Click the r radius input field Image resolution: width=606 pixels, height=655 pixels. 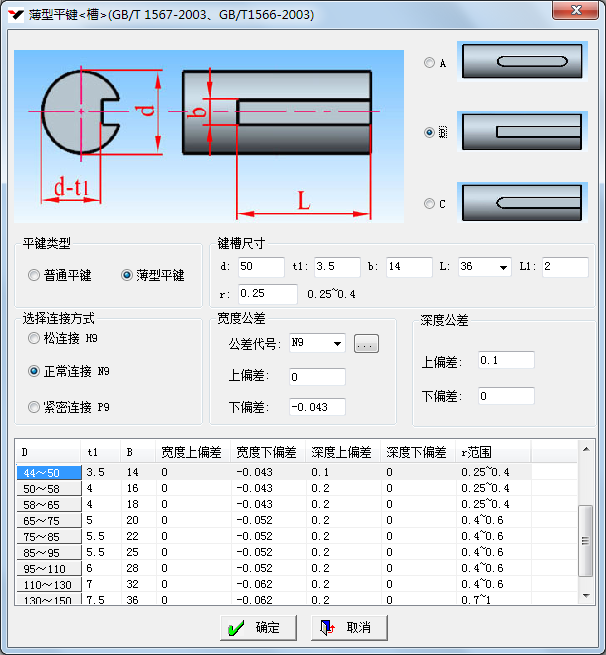click(268, 294)
